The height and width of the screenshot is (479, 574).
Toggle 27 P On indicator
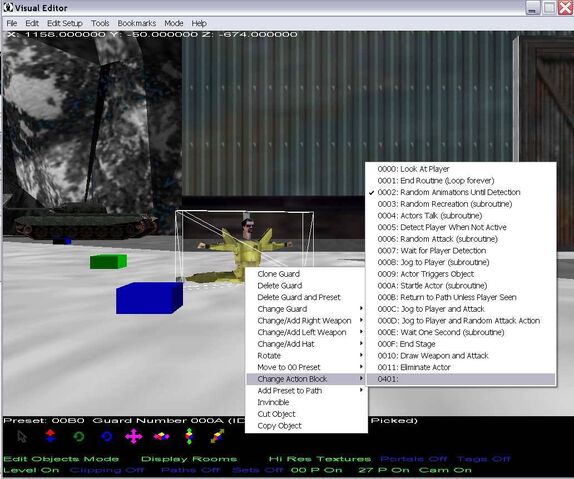(x=384, y=470)
